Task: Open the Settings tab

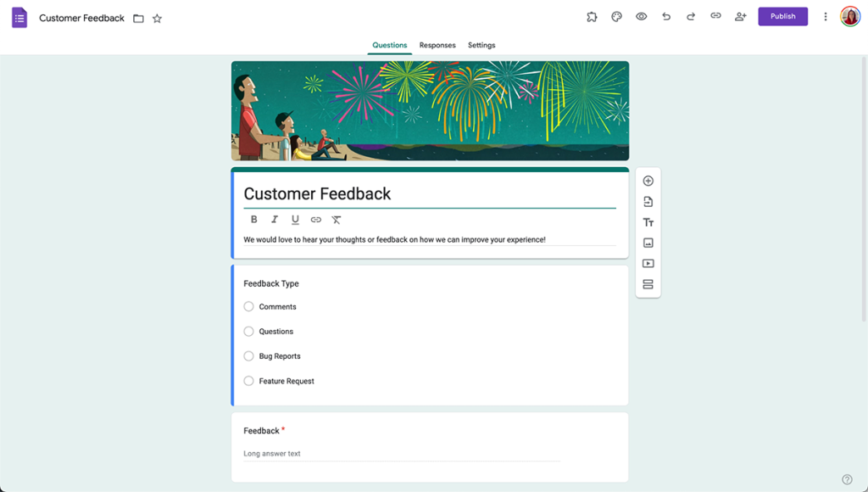Action: coord(481,45)
